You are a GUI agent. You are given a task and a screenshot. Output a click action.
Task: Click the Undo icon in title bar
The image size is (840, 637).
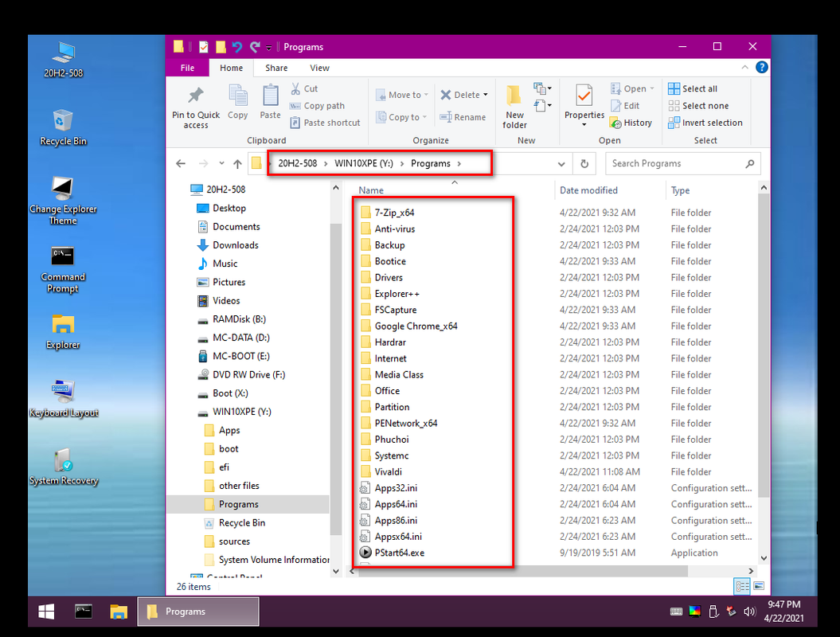pos(237,47)
